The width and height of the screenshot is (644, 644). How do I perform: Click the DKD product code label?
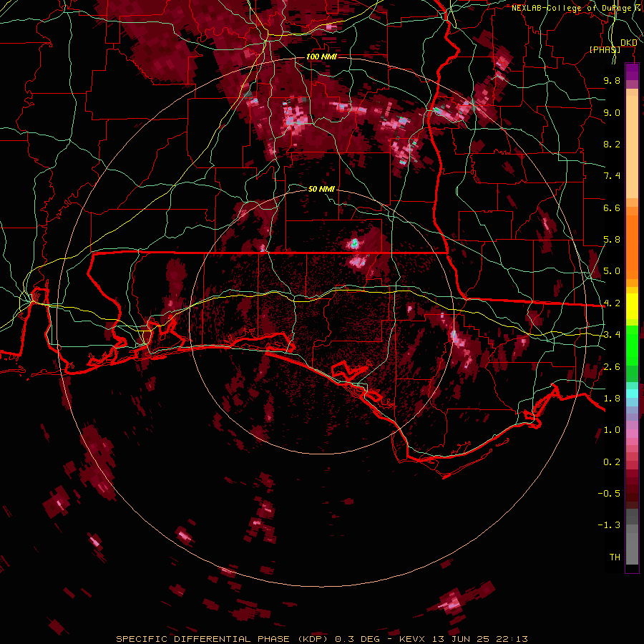coord(629,43)
